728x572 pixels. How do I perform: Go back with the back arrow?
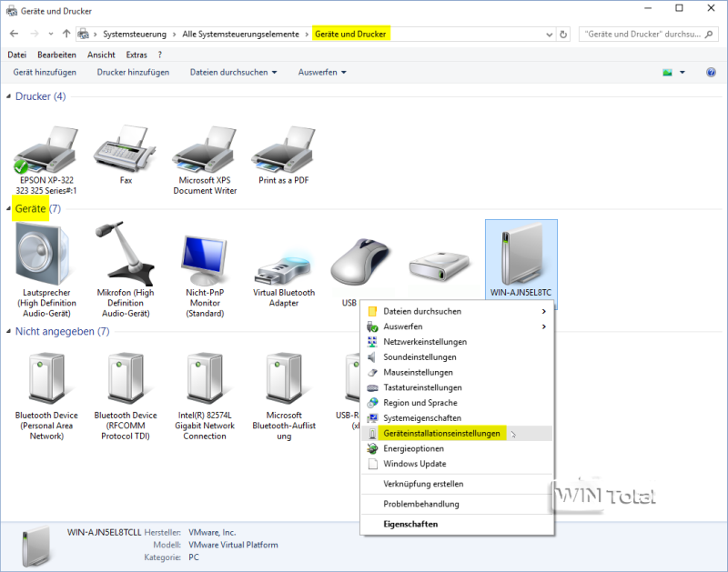point(14,34)
